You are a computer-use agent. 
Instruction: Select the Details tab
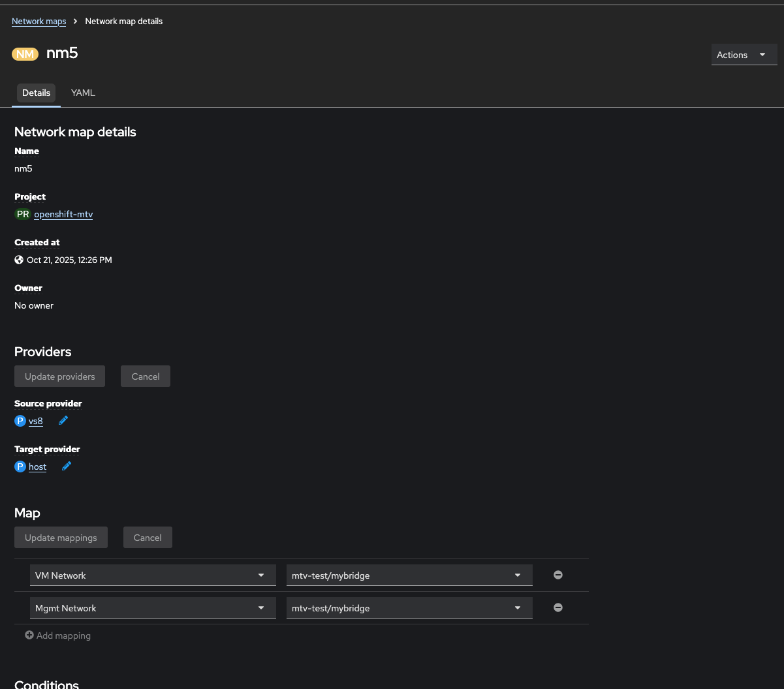tap(36, 93)
